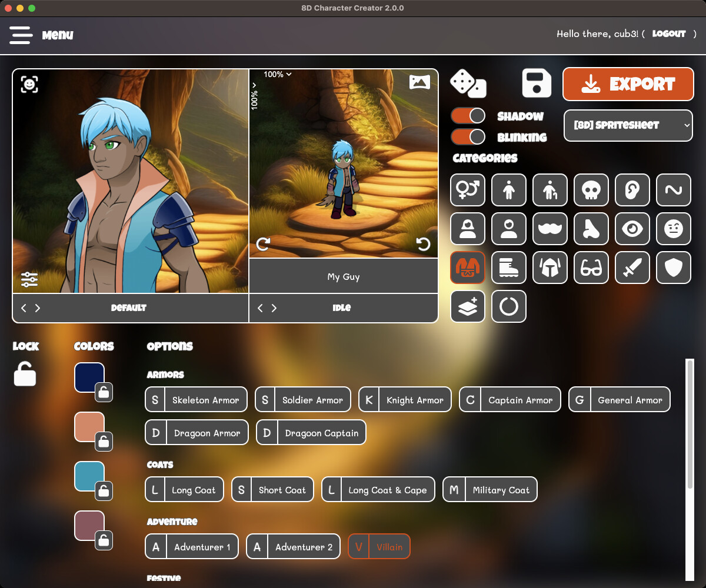This screenshot has height=588, width=706.
Task: Save the character using the floppy disk icon
Action: tap(537, 83)
